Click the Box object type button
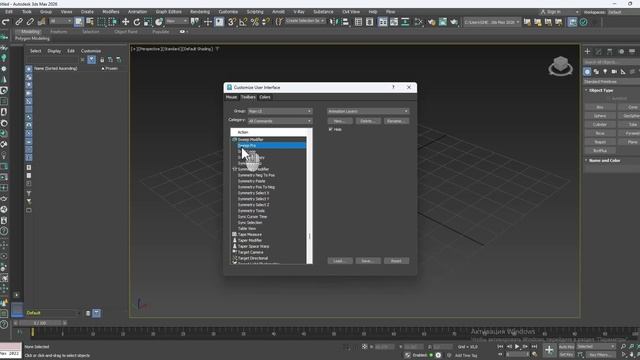 600,107
